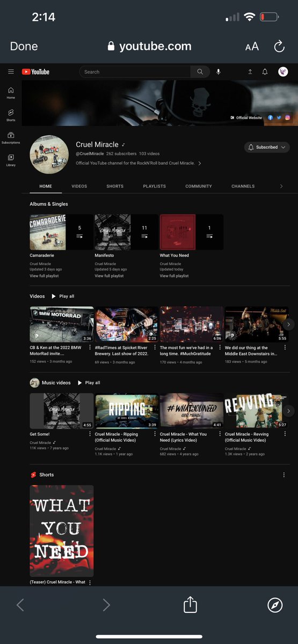Open the Cruel Miracle channel avatar

click(x=49, y=155)
